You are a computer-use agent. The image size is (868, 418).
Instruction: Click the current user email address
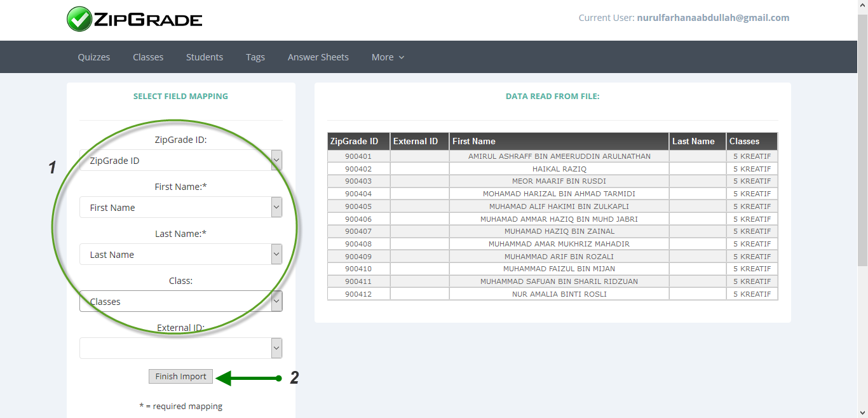point(713,18)
